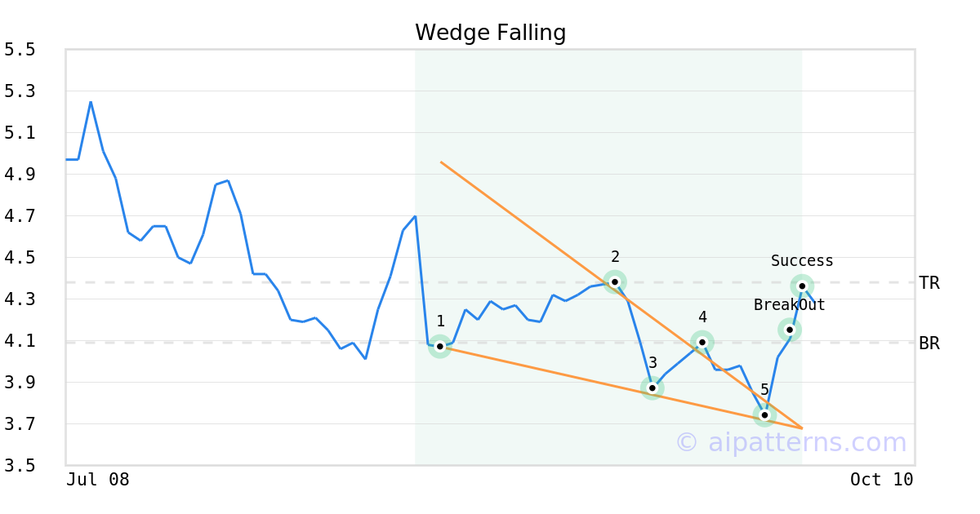Click the Success point marker
The width and height of the screenshot is (980, 514).
pos(802,286)
